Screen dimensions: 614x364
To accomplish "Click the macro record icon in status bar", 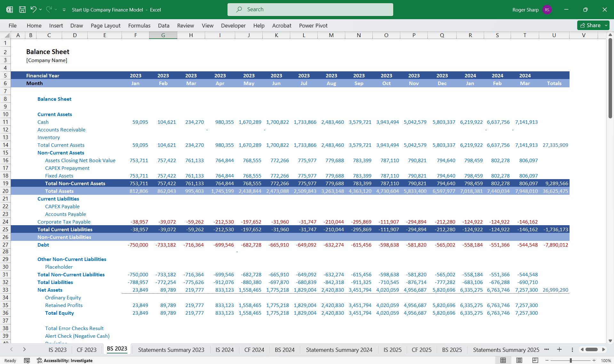I will coord(27,360).
